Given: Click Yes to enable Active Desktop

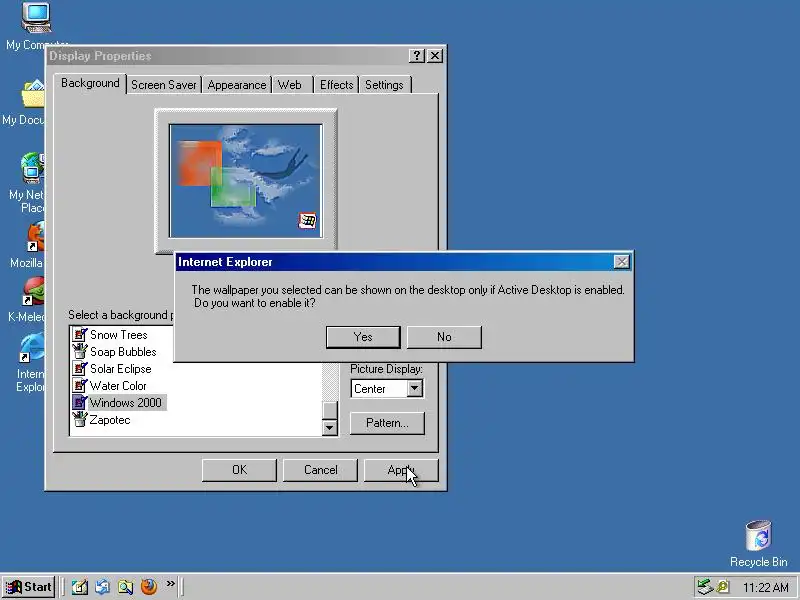Looking at the screenshot, I should point(363,337).
